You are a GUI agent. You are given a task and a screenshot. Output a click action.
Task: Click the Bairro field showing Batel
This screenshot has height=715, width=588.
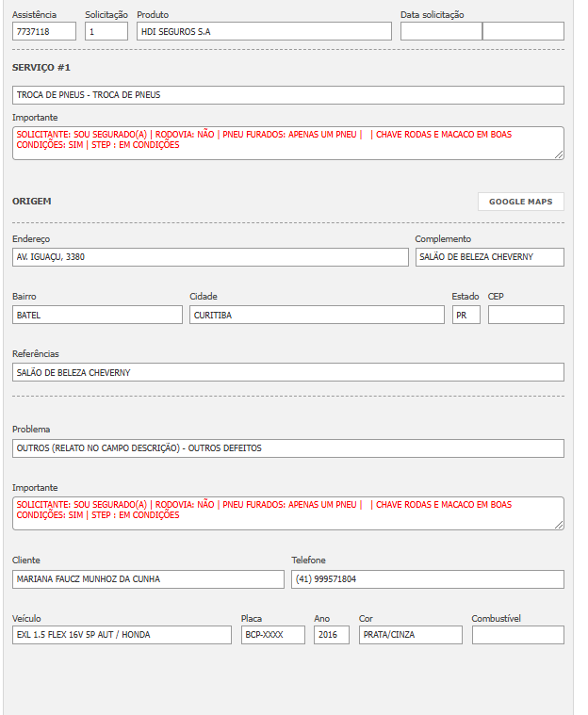pos(97,315)
